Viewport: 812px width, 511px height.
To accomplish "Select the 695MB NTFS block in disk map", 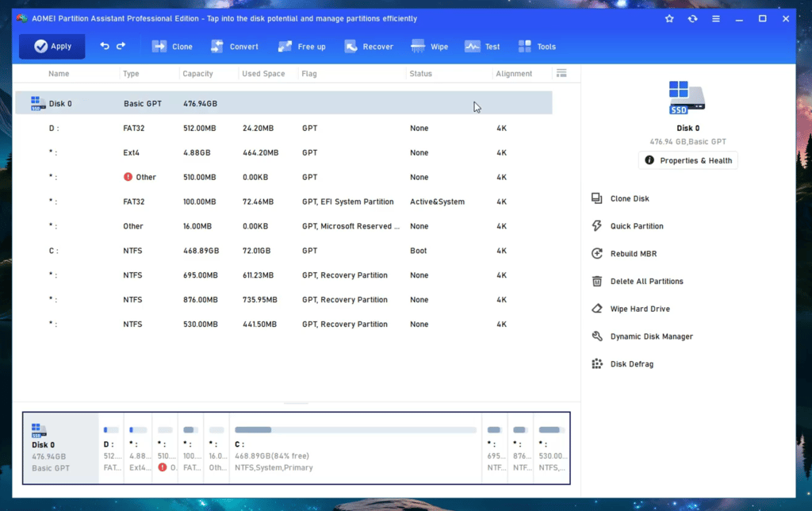I will [x=495, y=448].
